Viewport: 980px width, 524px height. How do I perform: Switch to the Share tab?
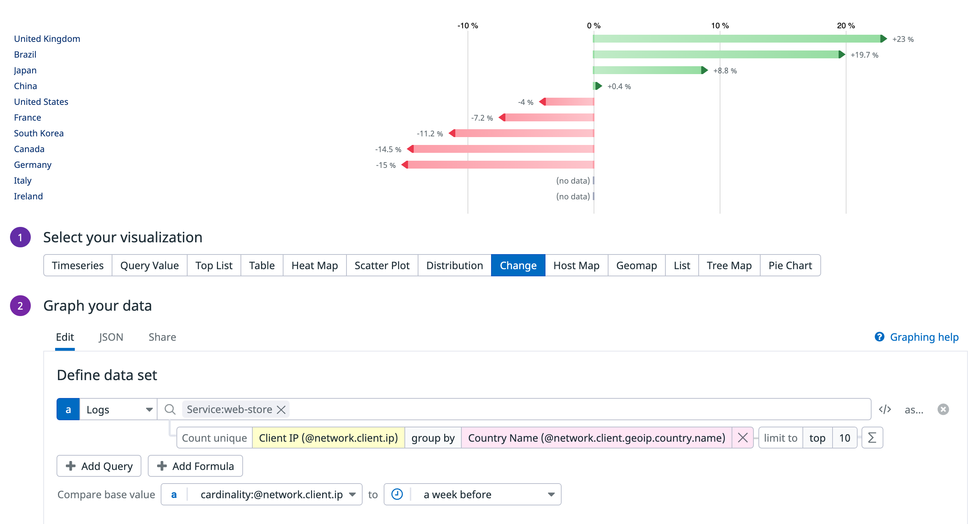(x=162, y=336)
